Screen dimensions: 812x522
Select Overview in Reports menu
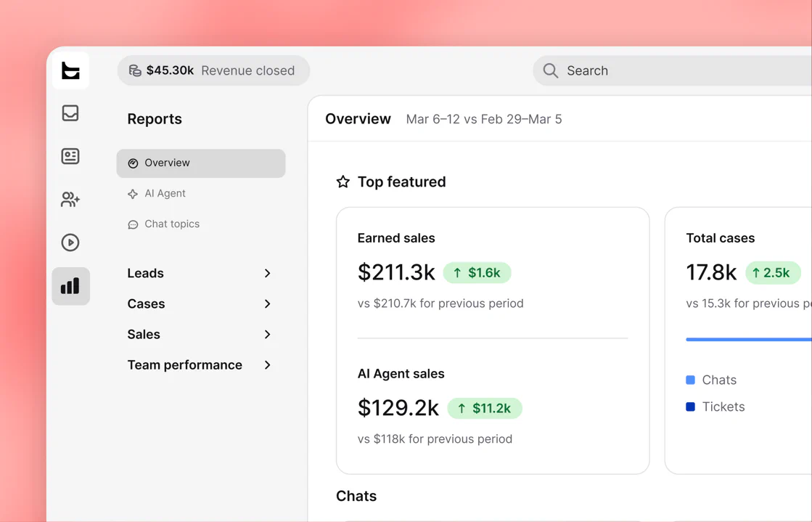tap(201, 163)
